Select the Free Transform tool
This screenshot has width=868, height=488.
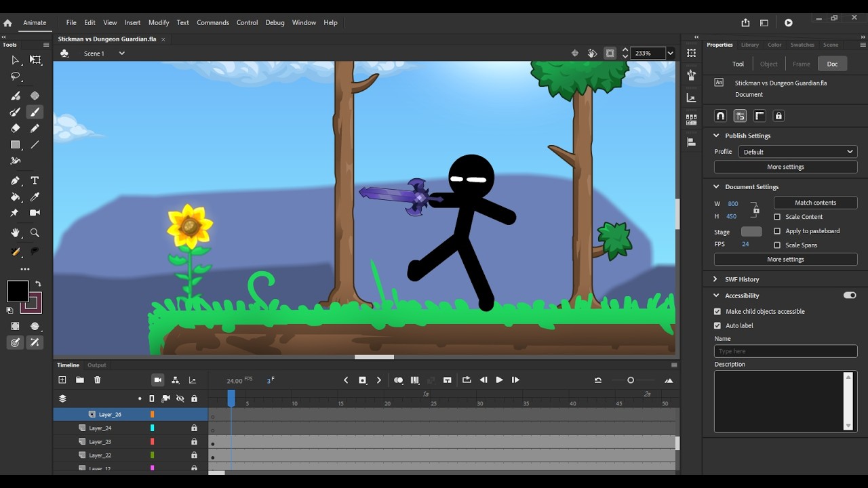[35, 60]
